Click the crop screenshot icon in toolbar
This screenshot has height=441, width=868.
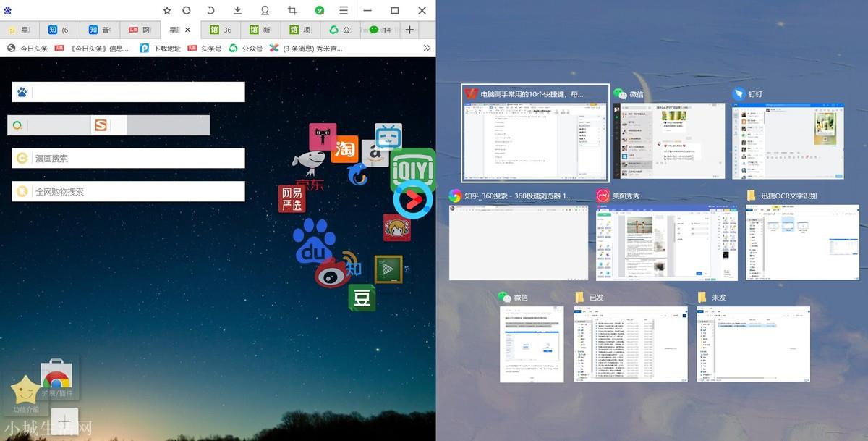coord(292,11)
